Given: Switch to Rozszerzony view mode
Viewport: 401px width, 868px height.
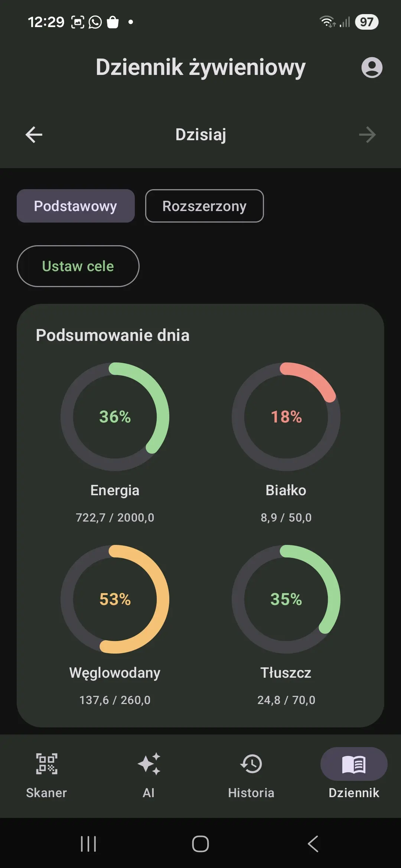Looking at the screenshot, I should tap(205, 206).
